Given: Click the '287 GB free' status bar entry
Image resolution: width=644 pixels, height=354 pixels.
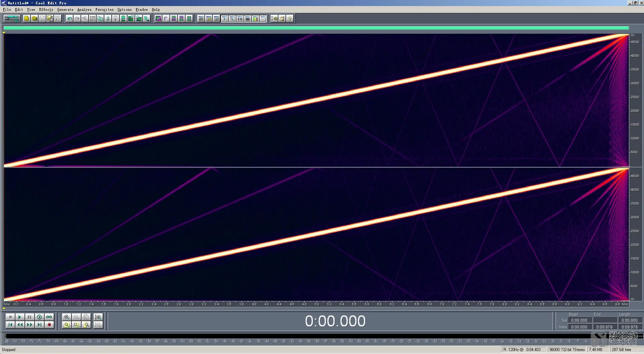Looking at the screenshot, I should tap(622, 350).
